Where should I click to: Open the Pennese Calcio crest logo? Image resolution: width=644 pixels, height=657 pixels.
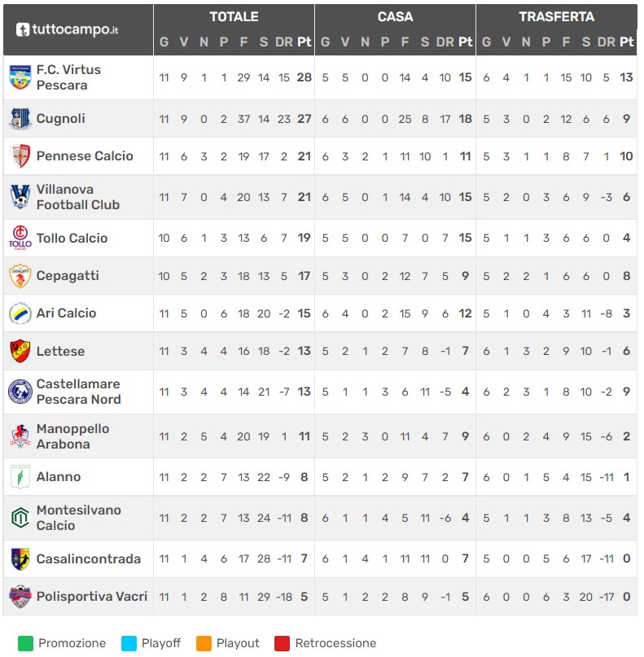(x=20, y=155)
